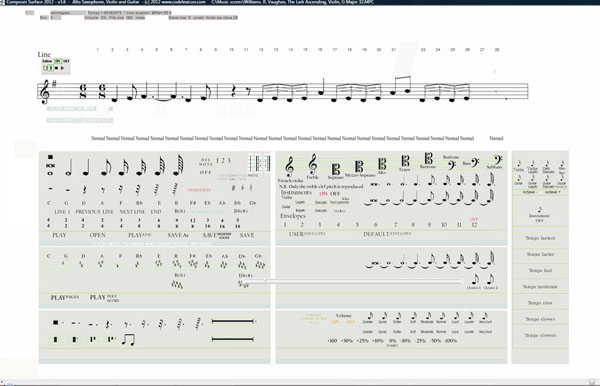Switch delete note mode OFF
The width and height of the screenshot is (600, 386).
pos(205,173)
